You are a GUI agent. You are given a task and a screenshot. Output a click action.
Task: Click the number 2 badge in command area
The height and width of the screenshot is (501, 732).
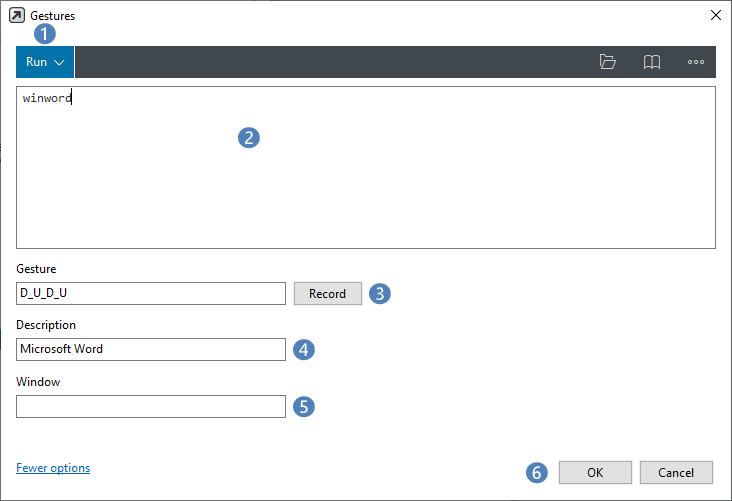point(249,138)
